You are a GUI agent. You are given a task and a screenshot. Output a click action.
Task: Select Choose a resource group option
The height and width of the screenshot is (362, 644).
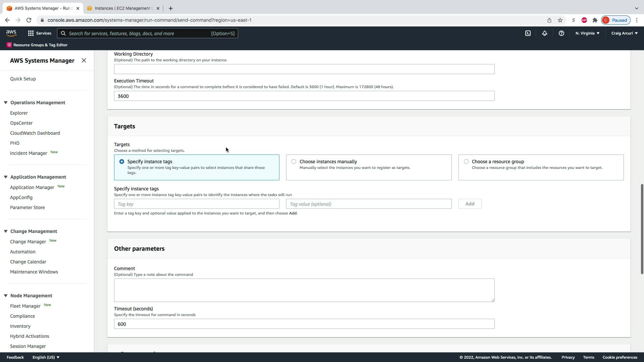point(466,162)
